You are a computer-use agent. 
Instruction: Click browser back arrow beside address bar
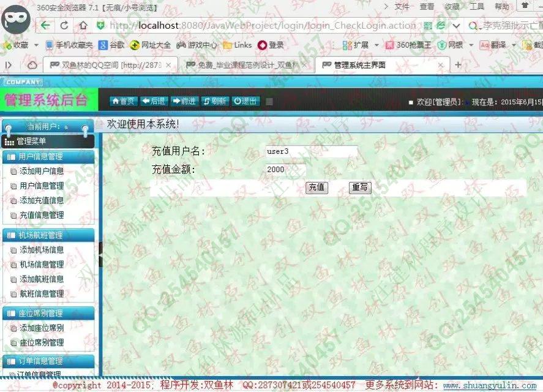(x=45, y=26)
